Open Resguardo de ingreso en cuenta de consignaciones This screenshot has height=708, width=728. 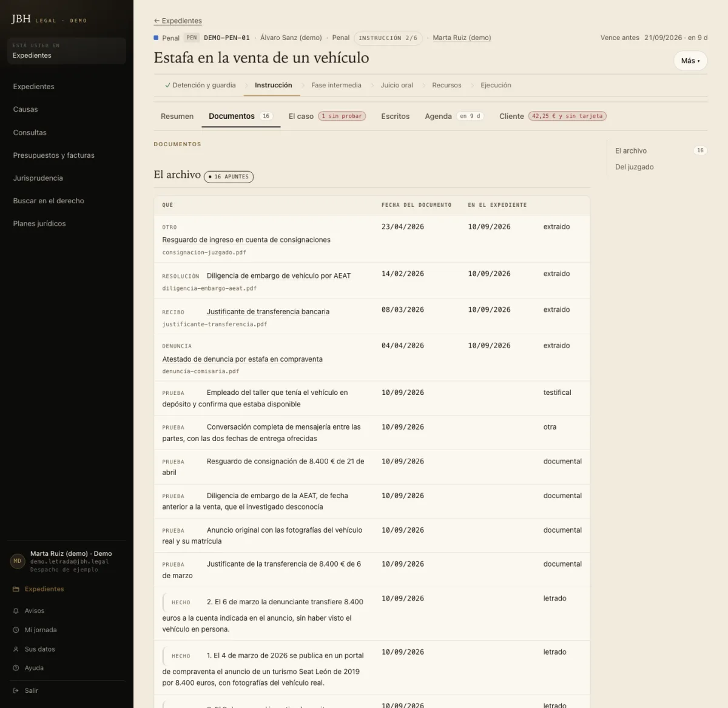[246, 240]
